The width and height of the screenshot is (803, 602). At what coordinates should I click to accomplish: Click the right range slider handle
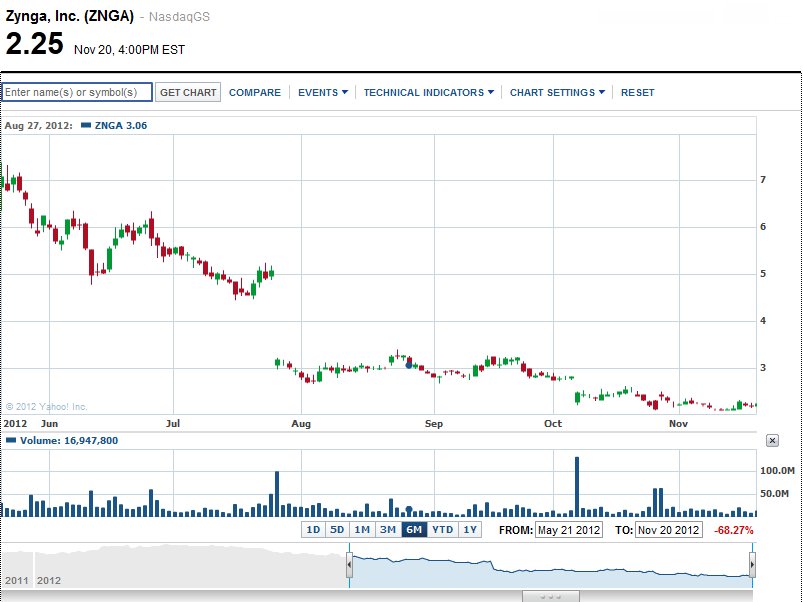(x=752, y=565)
